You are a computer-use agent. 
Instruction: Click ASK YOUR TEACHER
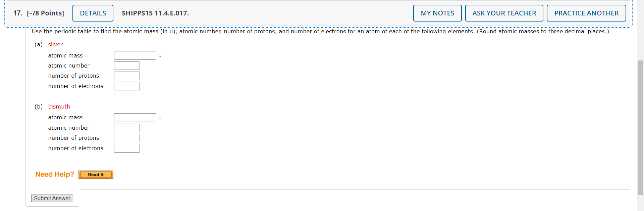504,13
